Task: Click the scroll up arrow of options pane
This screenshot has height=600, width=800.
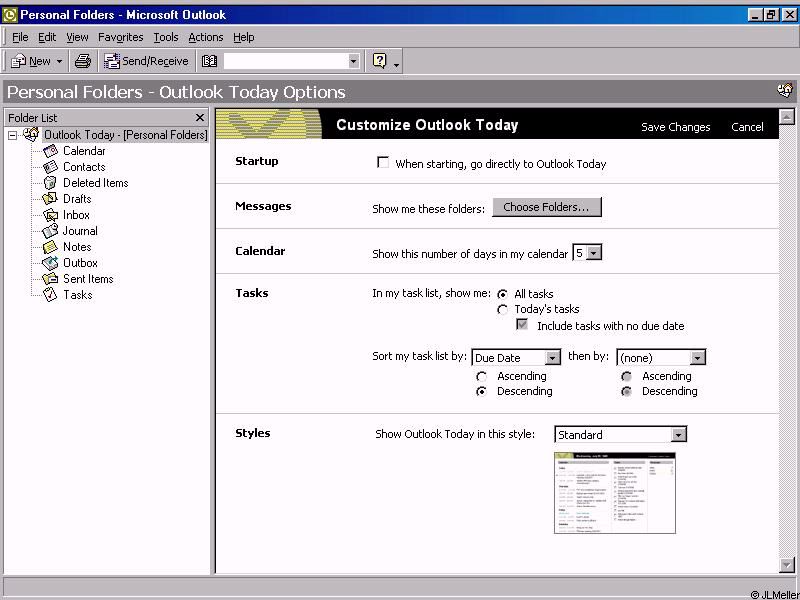Action: point(787,117)
